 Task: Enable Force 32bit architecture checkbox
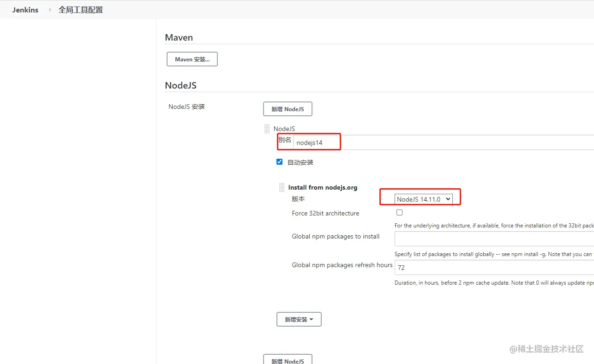pos(399,213)
